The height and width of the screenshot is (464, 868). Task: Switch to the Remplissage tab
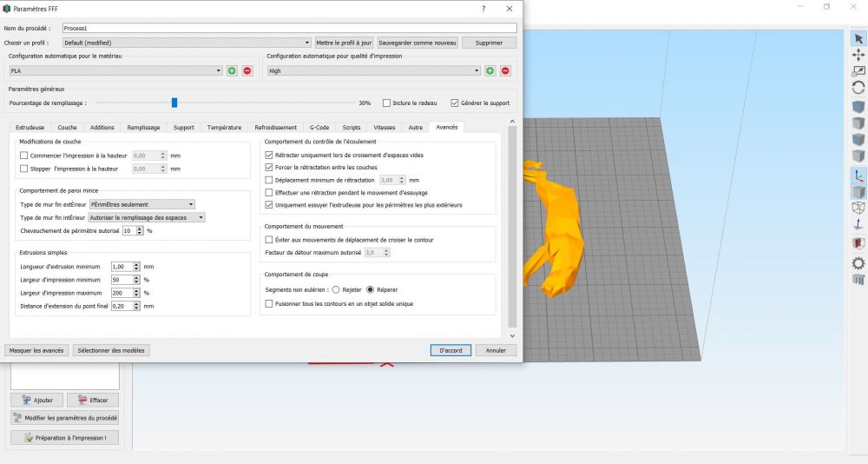coord(143,128)
